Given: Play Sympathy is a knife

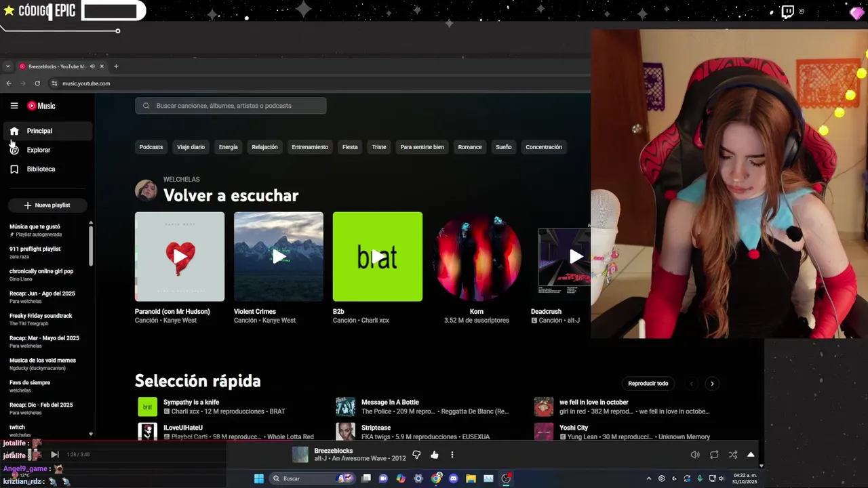Looking at the screenshot, I should tap(147, 407).
